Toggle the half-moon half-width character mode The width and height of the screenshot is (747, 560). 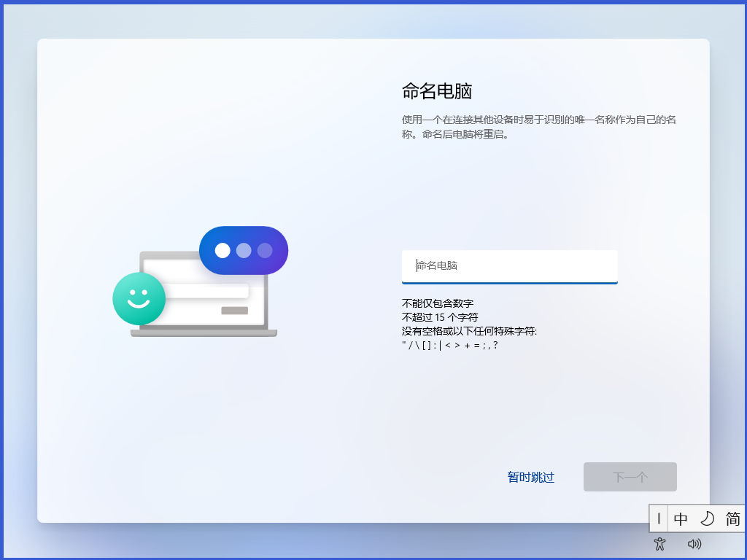(707, 519)
